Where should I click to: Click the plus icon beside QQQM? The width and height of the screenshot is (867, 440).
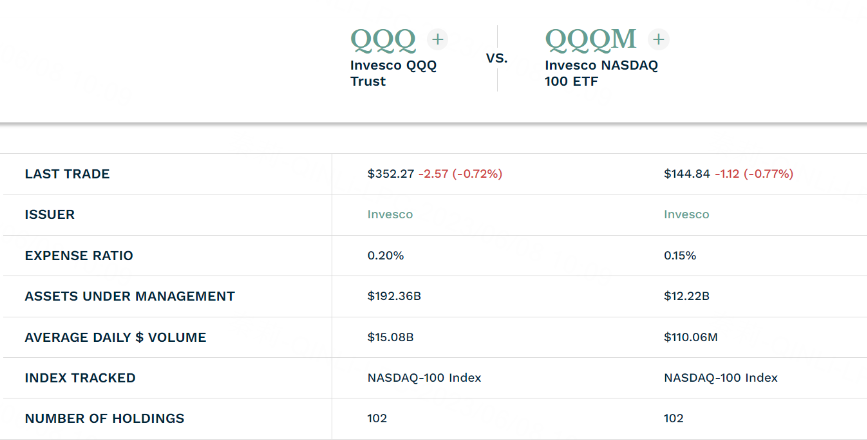658,39
